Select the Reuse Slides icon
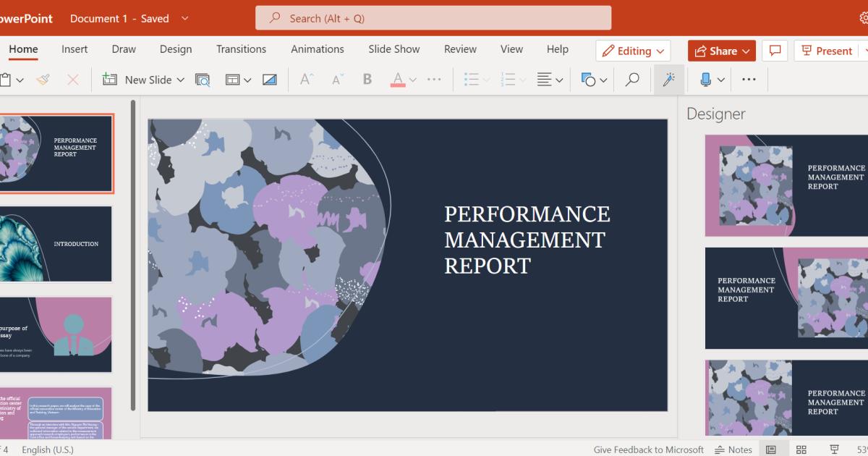This screenshot has width=868, height=456. tap(203, 79)
